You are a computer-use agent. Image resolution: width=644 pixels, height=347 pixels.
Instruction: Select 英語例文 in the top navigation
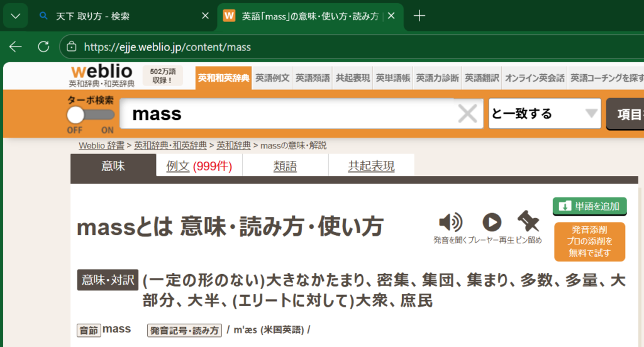click(272, 78)
